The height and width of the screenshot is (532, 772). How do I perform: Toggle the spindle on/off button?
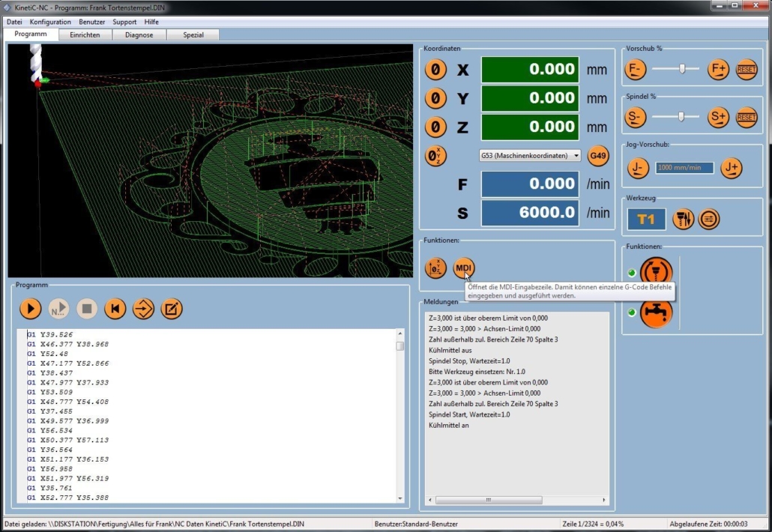tap(656, 271)
